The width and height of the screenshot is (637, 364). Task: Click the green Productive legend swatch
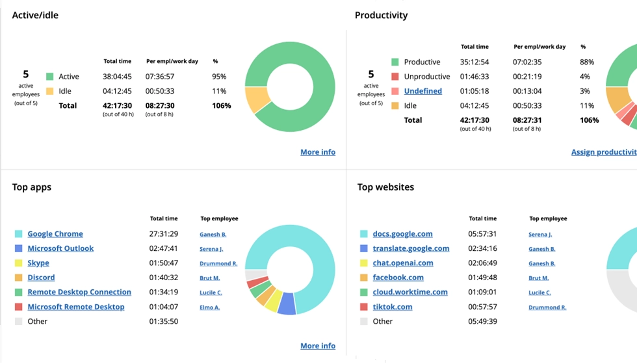click(395, 62)
